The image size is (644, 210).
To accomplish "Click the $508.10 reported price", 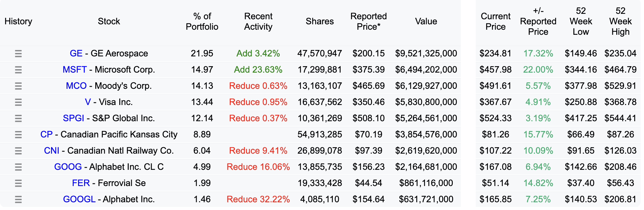I will (x=369, y=118).
